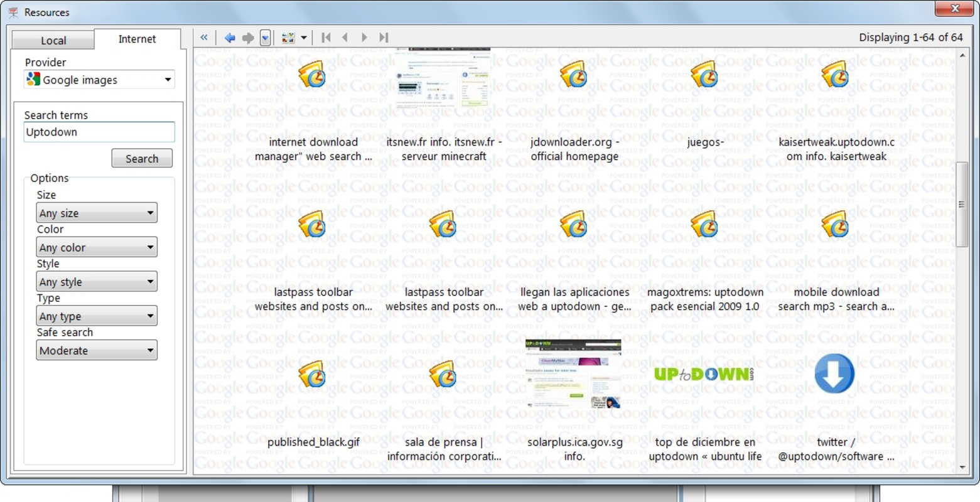Click the published_black.gif caption
This screenshot has height=502, width=980.
313,442
